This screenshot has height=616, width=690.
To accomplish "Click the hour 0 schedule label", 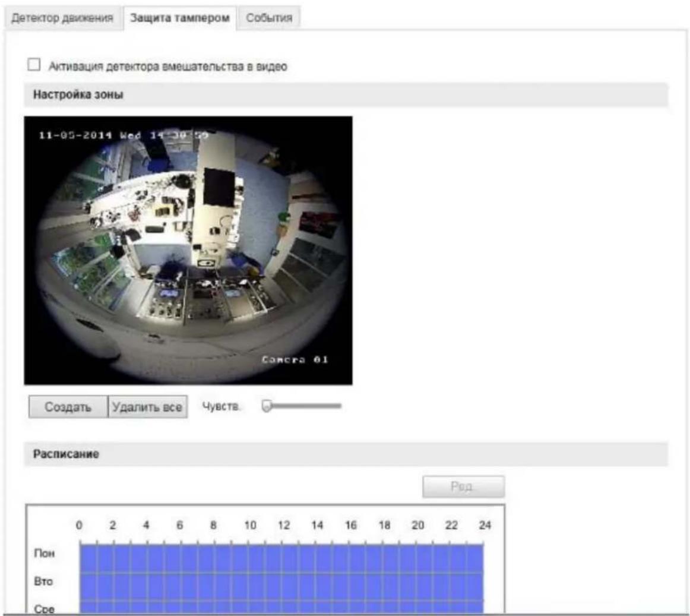I will [x=79, y=525].
